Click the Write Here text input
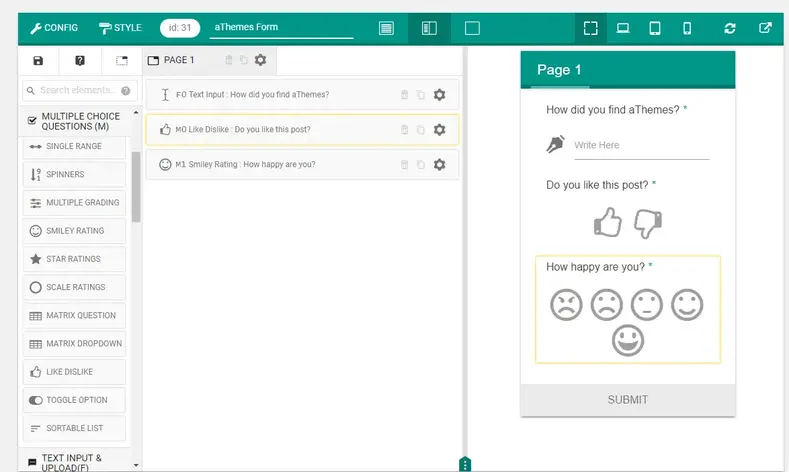This screenshot has width=789, height=472. [x=642, y=146]
